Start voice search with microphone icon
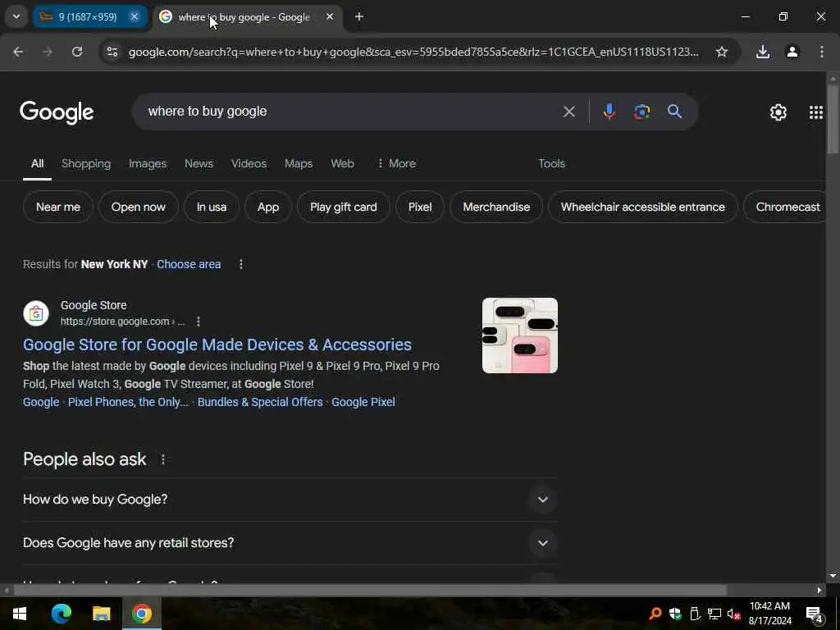840x630 pixels. point(609,112)
